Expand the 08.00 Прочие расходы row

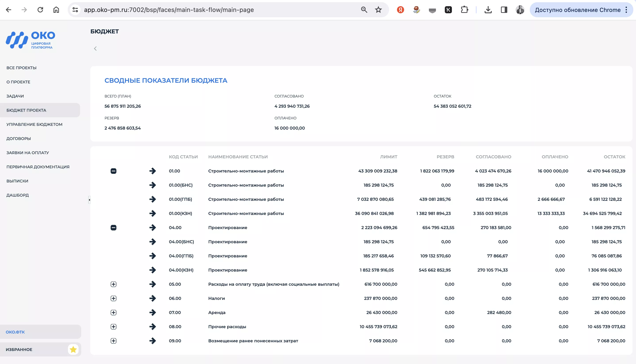pos(114,326)
